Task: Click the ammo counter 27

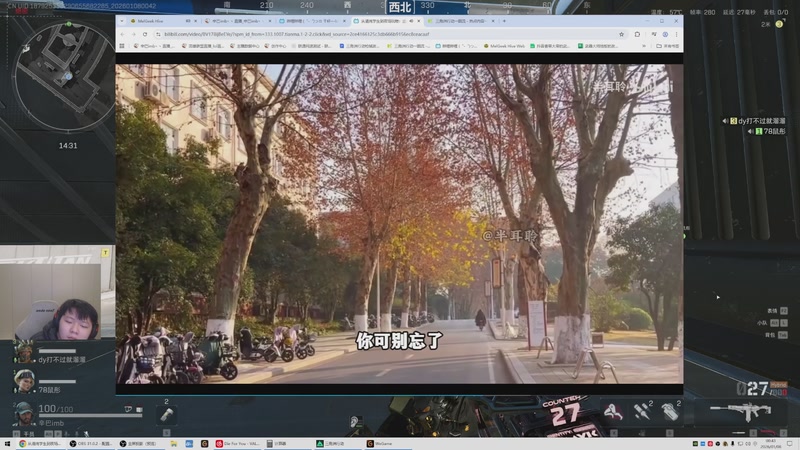Action: (758, 389)
